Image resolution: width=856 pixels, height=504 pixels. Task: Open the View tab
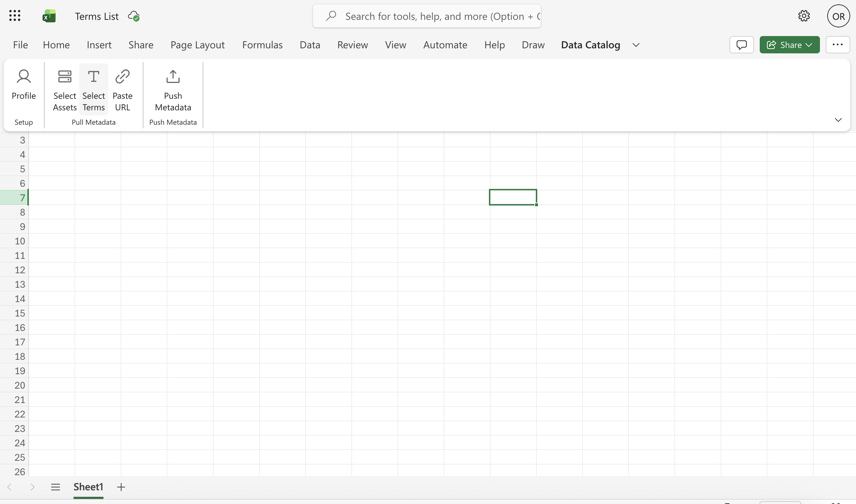(396, 45)
